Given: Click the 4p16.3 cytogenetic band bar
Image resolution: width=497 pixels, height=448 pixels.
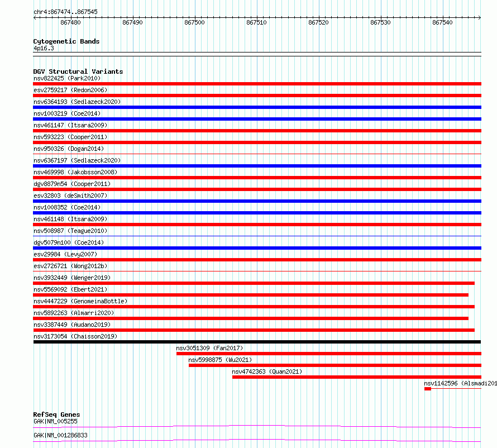Looking at the screenshot, I should coord(257,54).
